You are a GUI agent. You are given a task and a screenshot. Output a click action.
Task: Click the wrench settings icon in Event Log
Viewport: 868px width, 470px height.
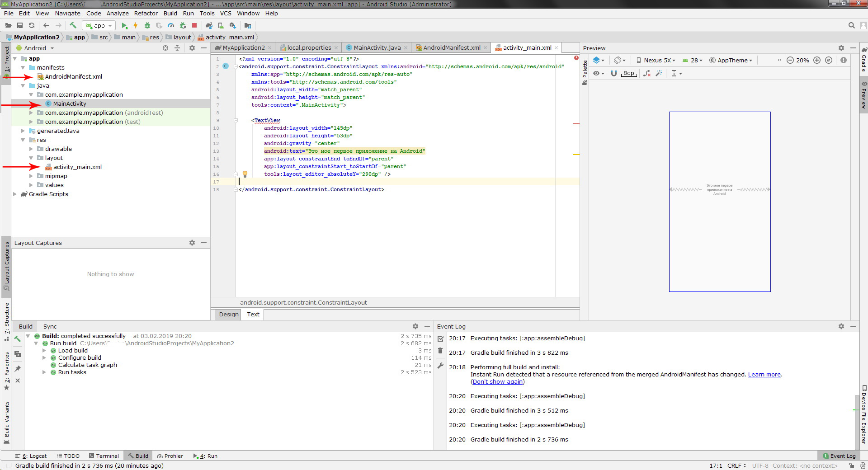click(440, 365)
